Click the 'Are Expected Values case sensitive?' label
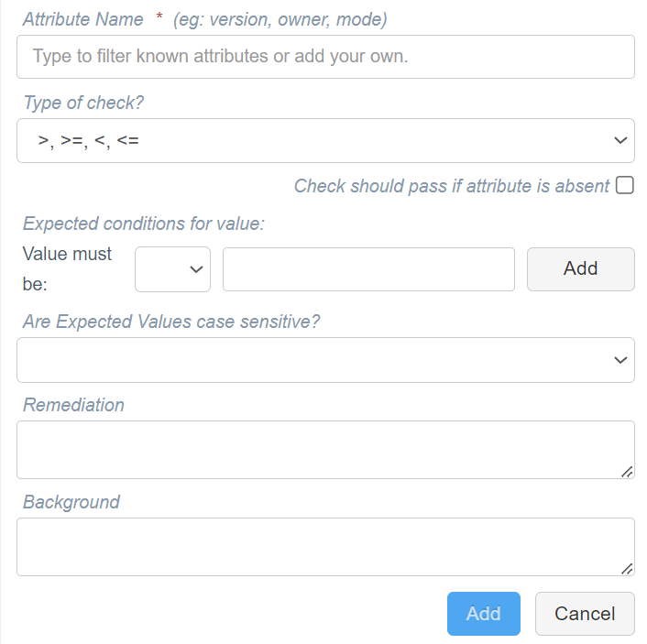 (171, 322)
